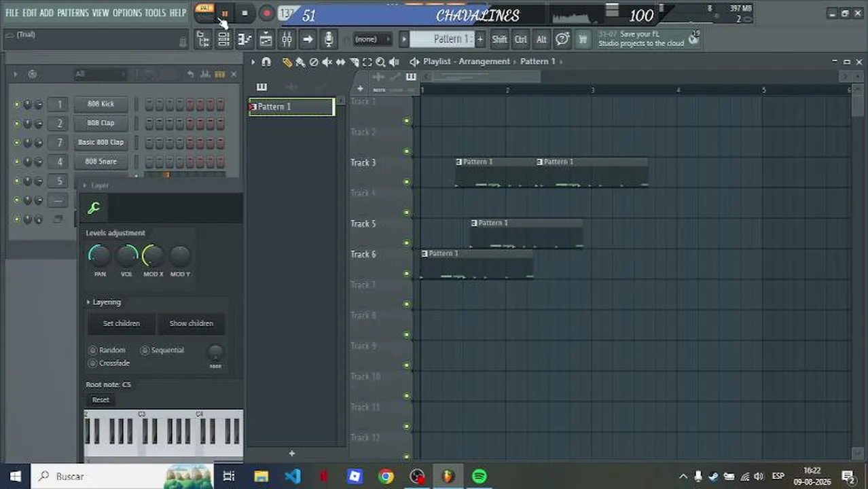Toggle the playlist magnet snap icon
The height and width of the screenshot is (489, 868).
[x=266, y=62]
